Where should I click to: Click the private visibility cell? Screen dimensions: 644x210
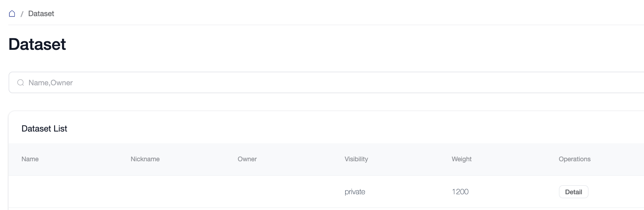point(355,192)
